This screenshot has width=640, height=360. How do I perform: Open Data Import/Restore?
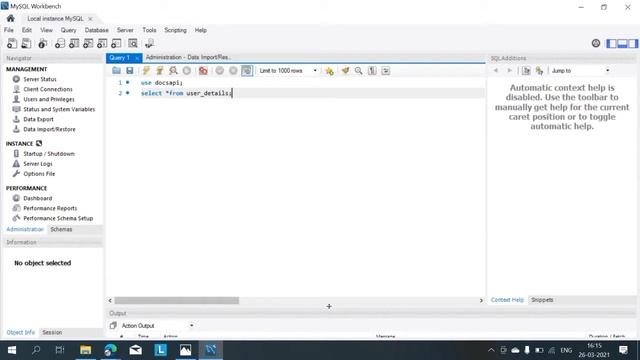(x=49, y=129)
